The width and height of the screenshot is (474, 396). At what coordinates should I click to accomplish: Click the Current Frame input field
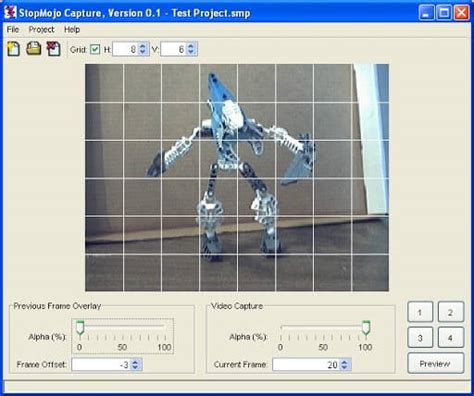coord(306,364)
